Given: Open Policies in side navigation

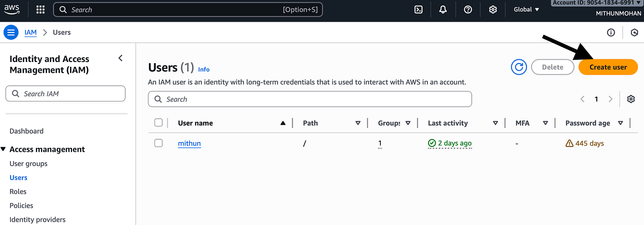Looking at the screenshot, I should 21,206.
